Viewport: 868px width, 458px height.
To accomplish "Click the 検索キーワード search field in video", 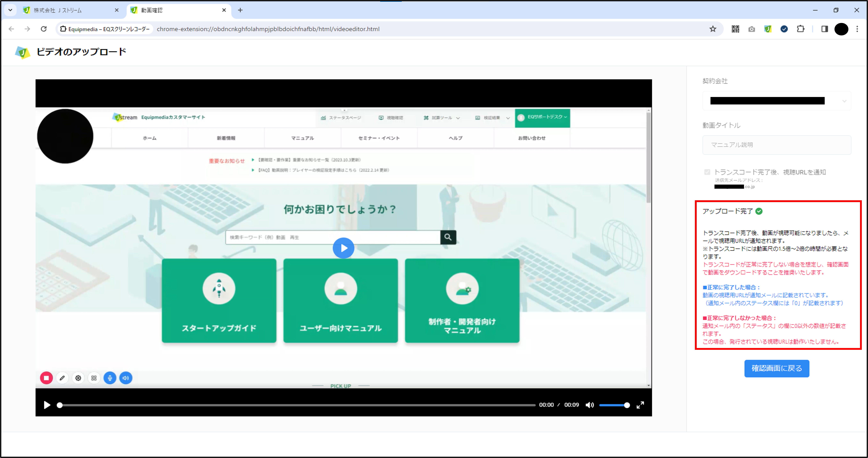I will 333,237.
